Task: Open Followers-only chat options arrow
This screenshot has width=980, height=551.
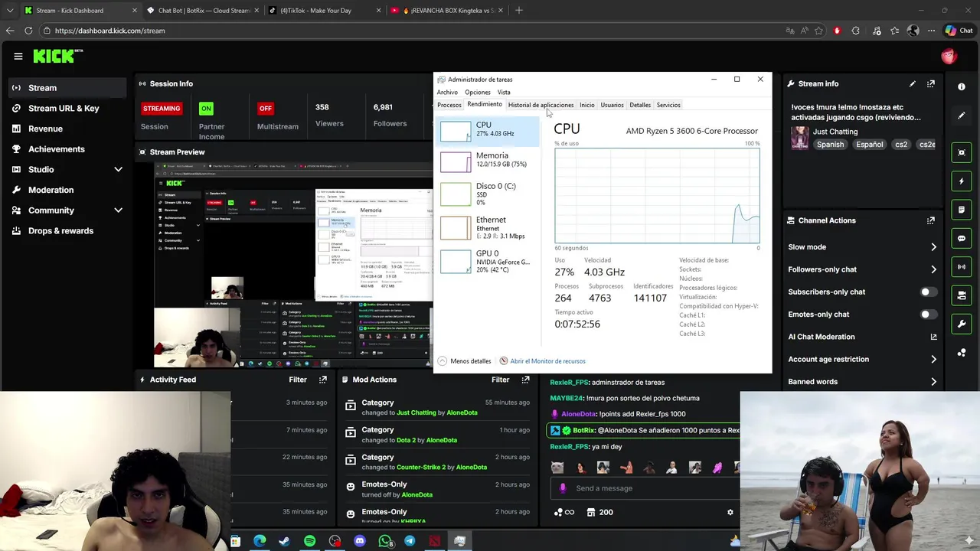Action: point(933,269)
